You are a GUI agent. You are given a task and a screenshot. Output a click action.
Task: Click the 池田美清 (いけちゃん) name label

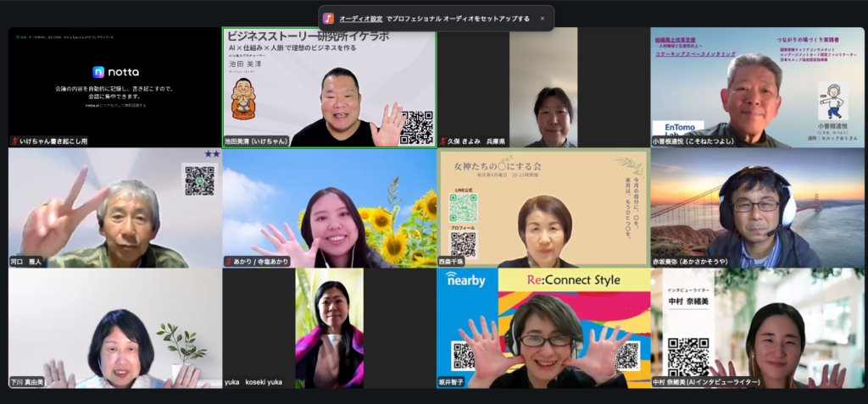[256, 141]
